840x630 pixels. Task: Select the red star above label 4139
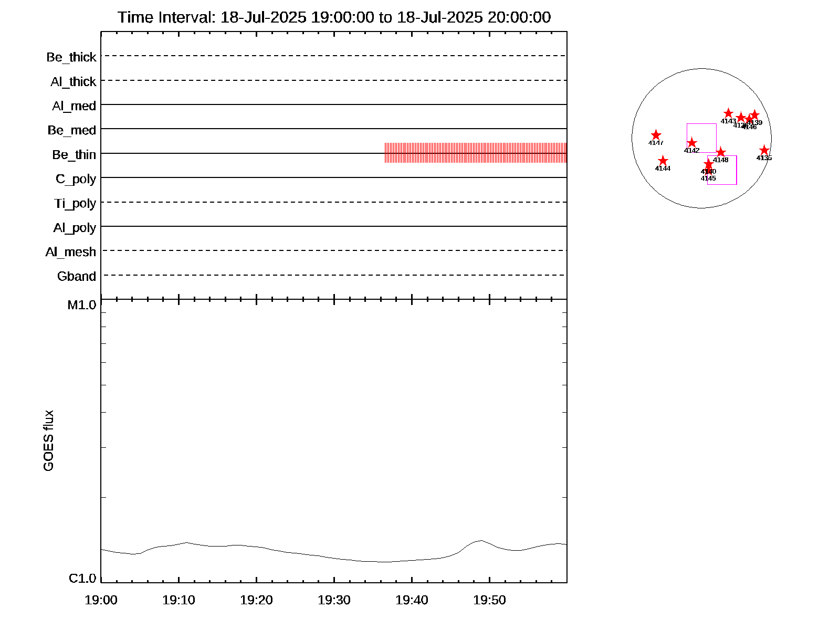(754, 115)
